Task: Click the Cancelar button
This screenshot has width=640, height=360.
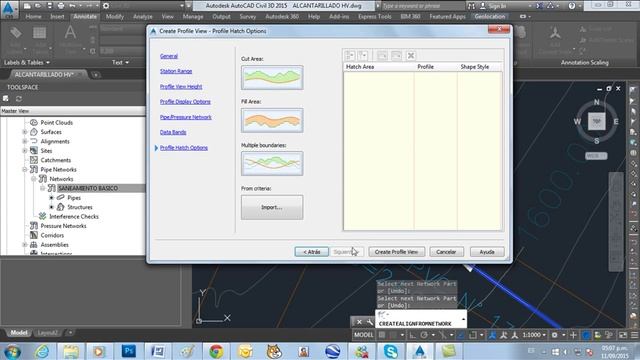Action: tap(446, 252)
